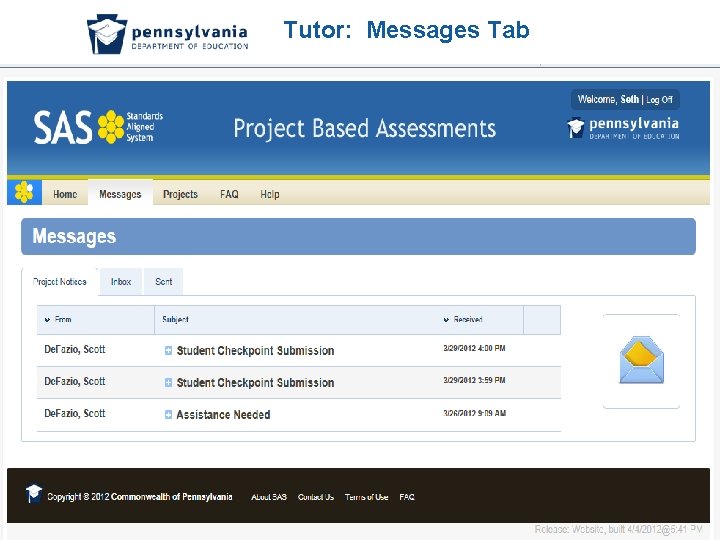Viewport: 720px width, 540px height.
Task: Click DeFazio, Scott in the 4:00 PM row
Action: click(x=75, y=349)
